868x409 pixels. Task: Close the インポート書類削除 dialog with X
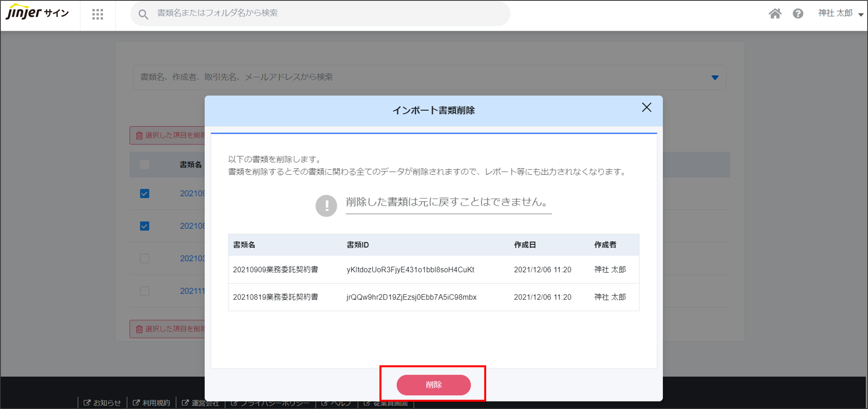pyautogui.click(x=646, y=107)
